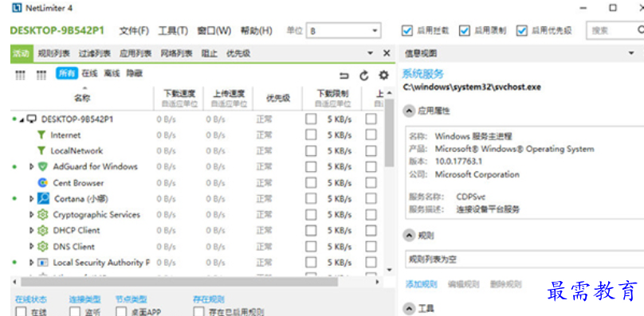Click 系统服务 heading link
This screenshot has height=316, width=644.
pos(422,74)
